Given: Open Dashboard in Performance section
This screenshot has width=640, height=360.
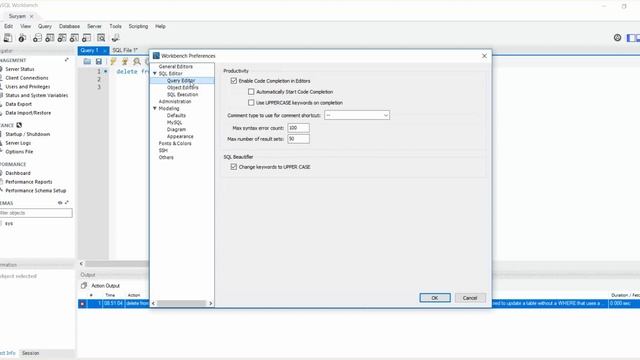Looking at the screenshot, I should pos(18,173).
